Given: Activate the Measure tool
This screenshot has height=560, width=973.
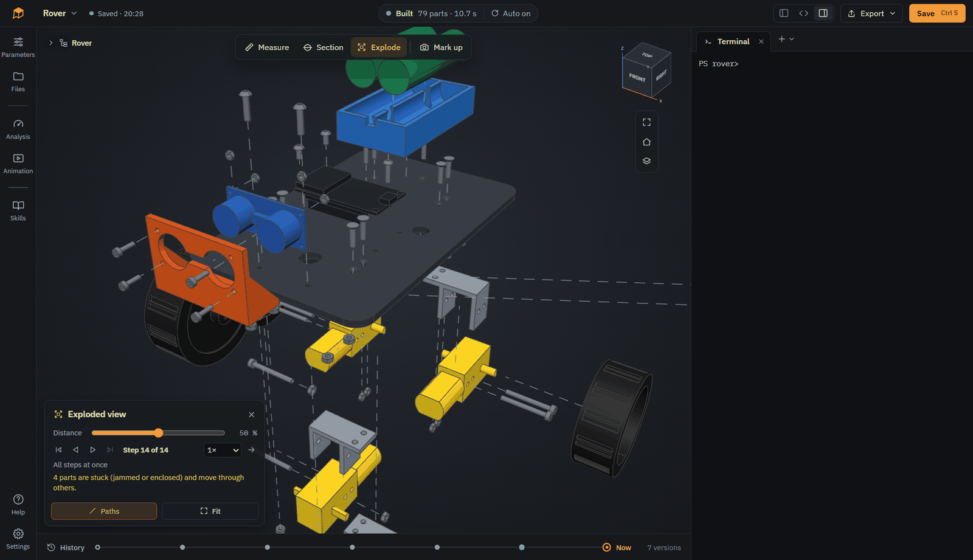Looking at the screenshot, I should (x=267, y=47).
